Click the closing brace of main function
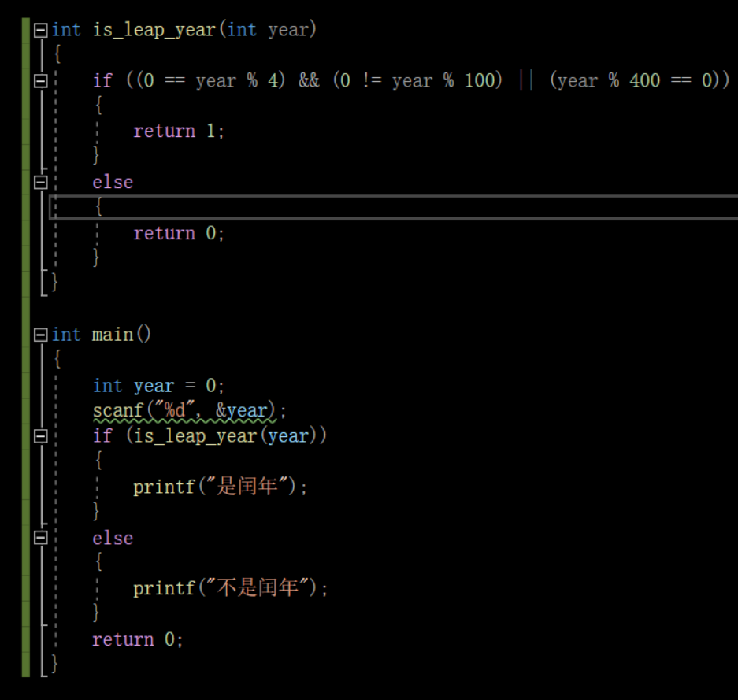Image resolution: width=738 pixels, height=700 pixels. [54, 664]
